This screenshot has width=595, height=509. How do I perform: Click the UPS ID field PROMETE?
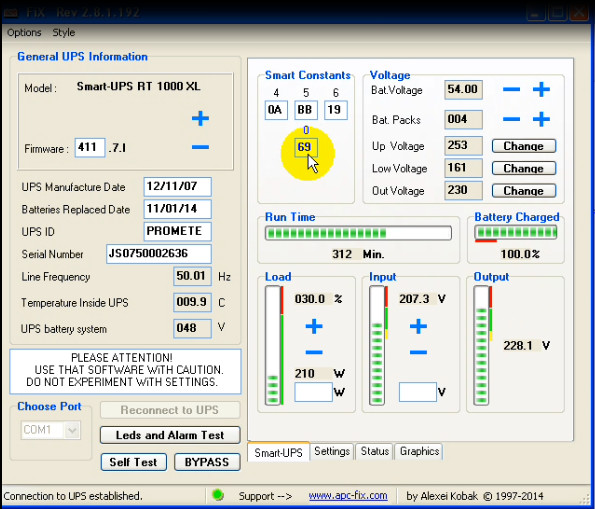tap(177, 232)
